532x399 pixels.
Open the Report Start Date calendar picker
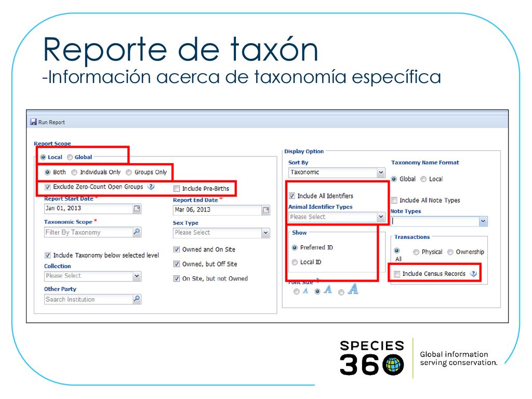[137, 208]
